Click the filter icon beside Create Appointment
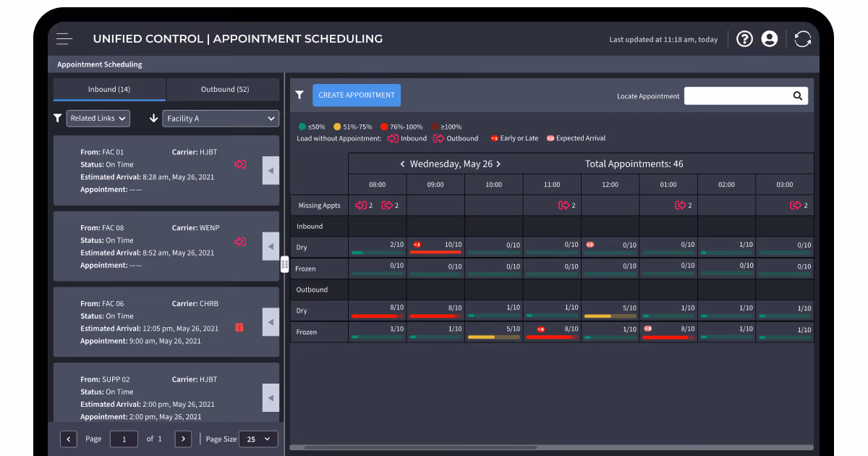 [x=299, y=95]
